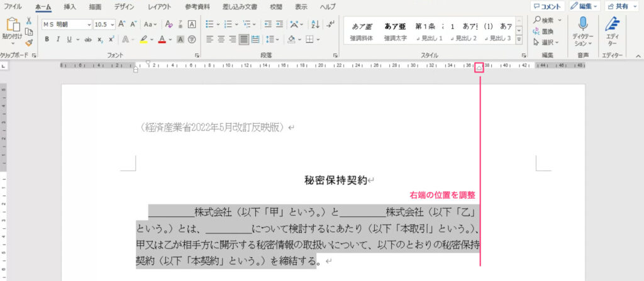Expand the borders dropdown arrow
Image resolution: width=644 pixels, height=281 pixels.
click(318, 40)
